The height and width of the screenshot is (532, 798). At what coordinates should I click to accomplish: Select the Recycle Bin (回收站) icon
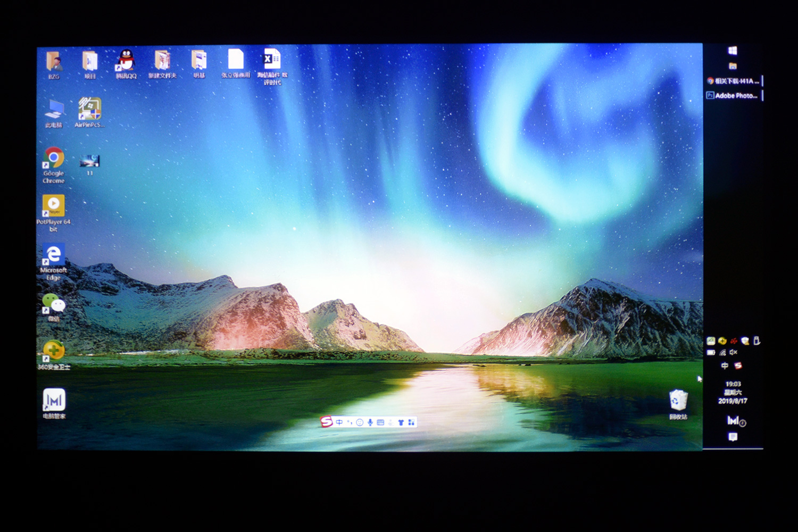pos(678,401)
